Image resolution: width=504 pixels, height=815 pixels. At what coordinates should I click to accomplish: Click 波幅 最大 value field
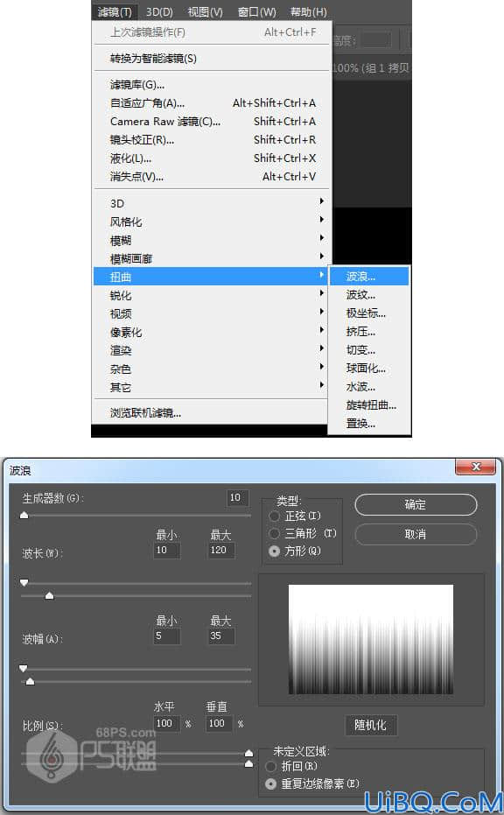(x=220, y=636)
